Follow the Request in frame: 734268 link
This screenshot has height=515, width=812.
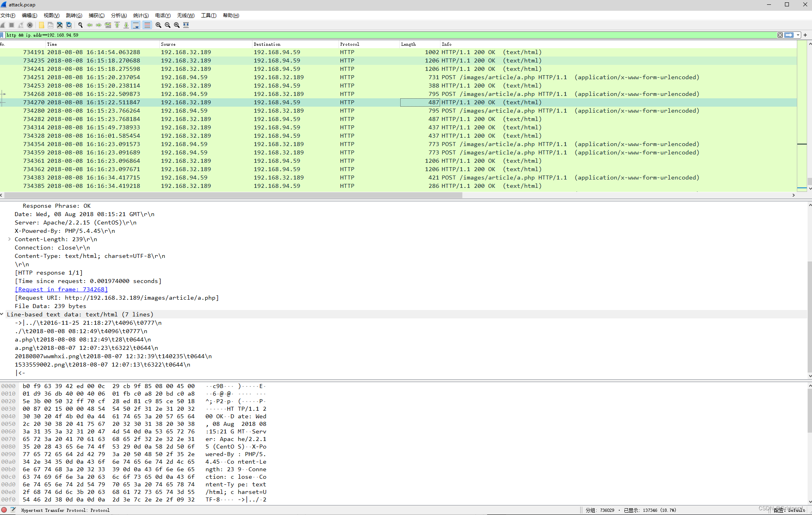pyautogui.click(x=61, y=289)
